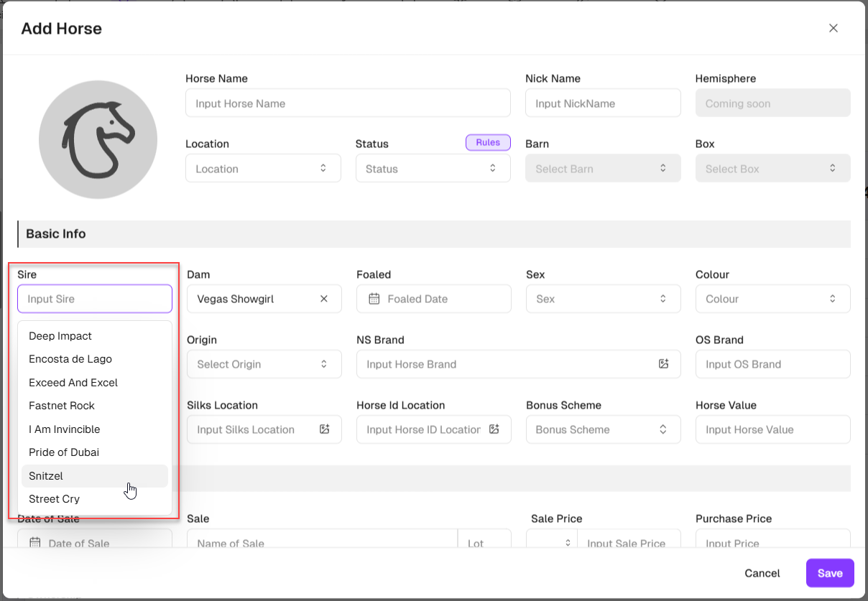Save the new horse

click(x=829, y=573)
